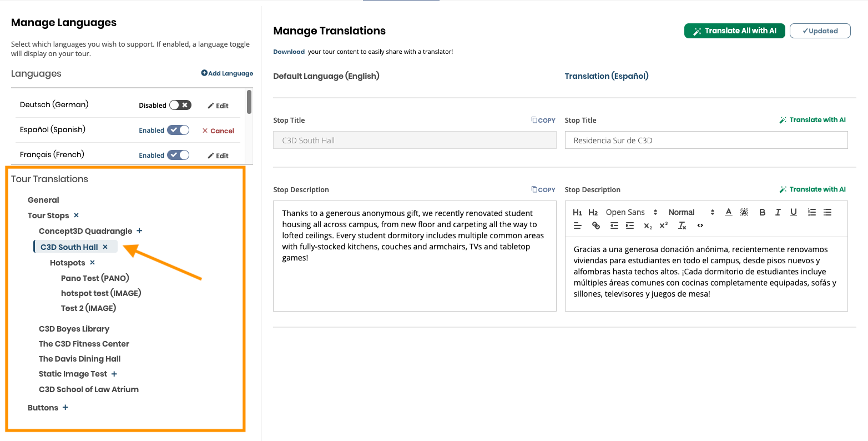Screen dimensions: 868x441
Task: Apply bold formatting in the description editor
Action: [762, 212]
